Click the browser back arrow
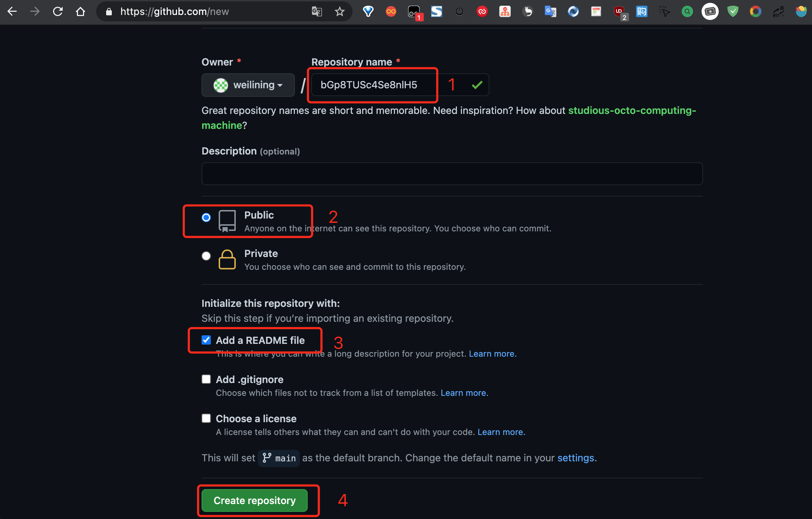 pos(12,12)
